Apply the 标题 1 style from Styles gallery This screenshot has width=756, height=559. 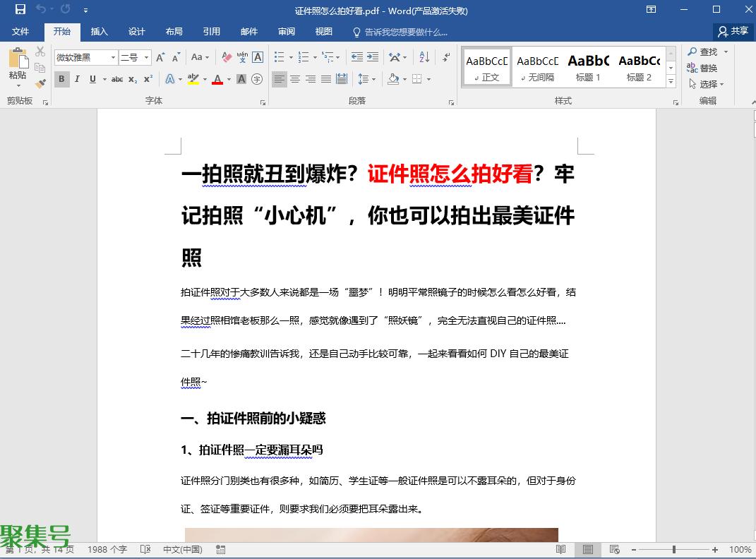587,66
